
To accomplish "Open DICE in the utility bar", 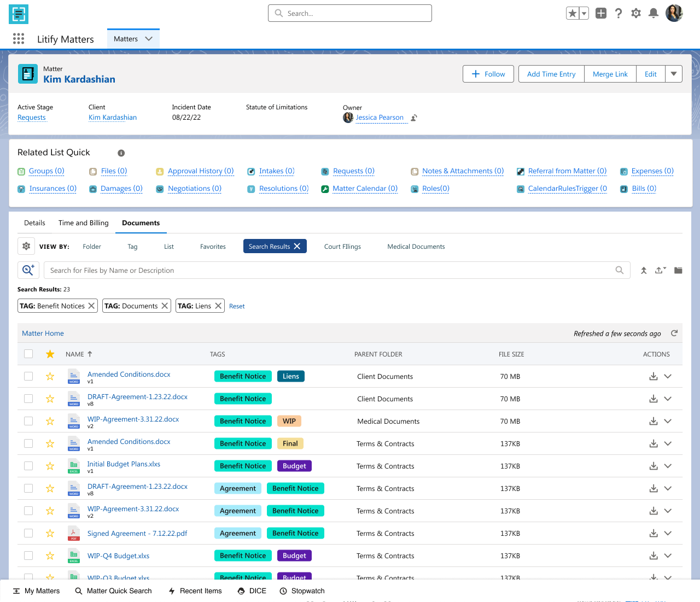I will tap(252, 591).
